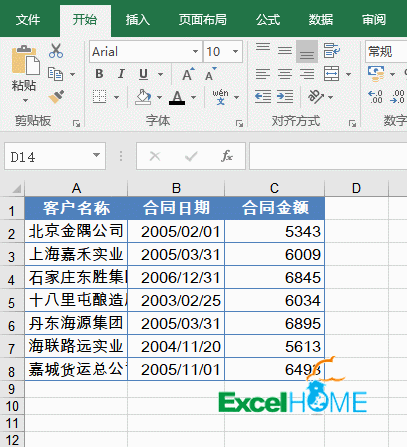Open the 公式 ribbon tab

(268, 20)
